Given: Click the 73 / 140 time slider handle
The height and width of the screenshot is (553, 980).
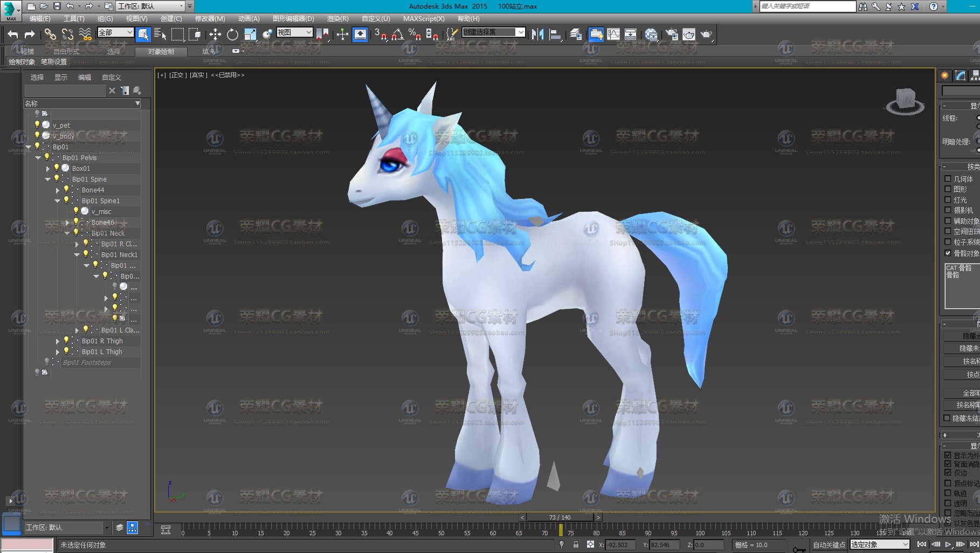Looking at the screenshot, I should [560, 517].
